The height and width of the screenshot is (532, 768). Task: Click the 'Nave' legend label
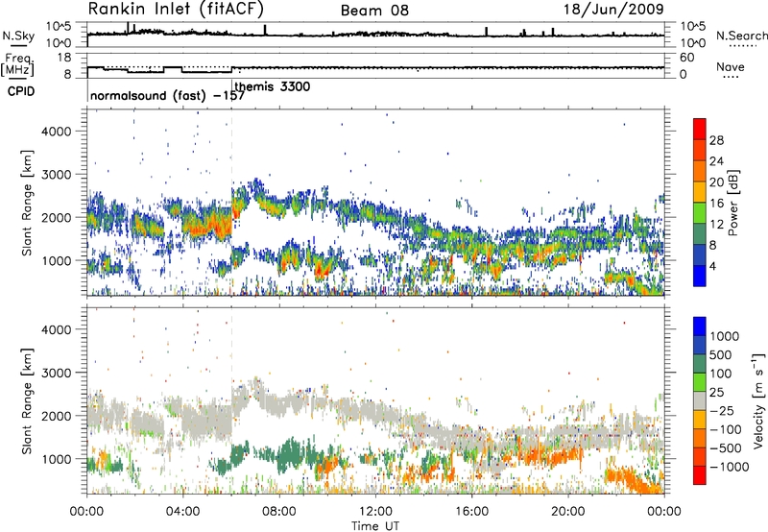[x=731, y=66]
